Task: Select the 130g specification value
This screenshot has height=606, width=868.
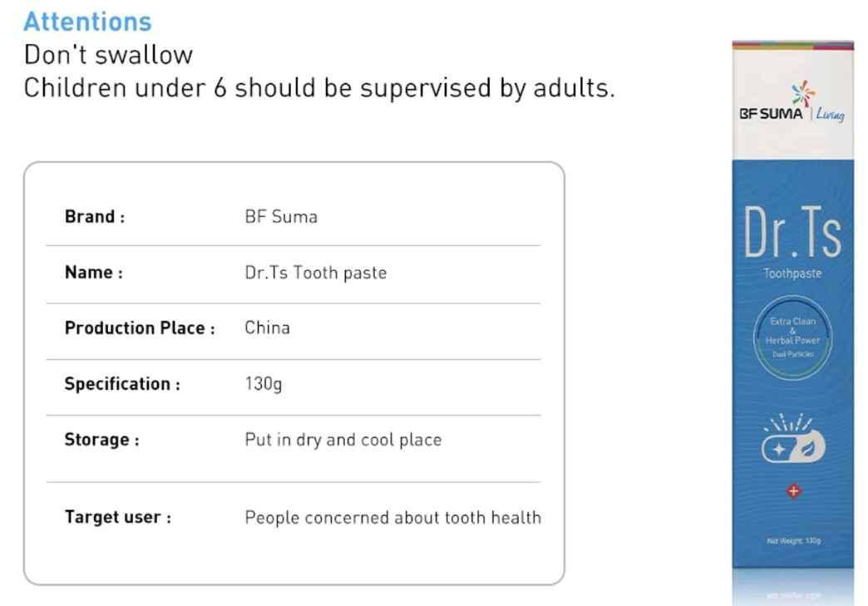Action: tap(263, 384)
